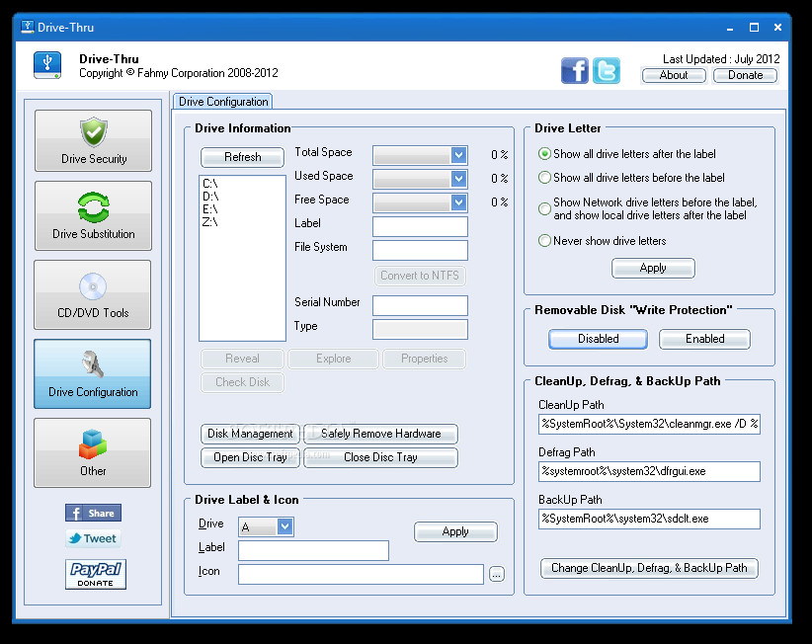Click the Donate button in the header
This screenshot has width=812, height=644.
point(745,76)
